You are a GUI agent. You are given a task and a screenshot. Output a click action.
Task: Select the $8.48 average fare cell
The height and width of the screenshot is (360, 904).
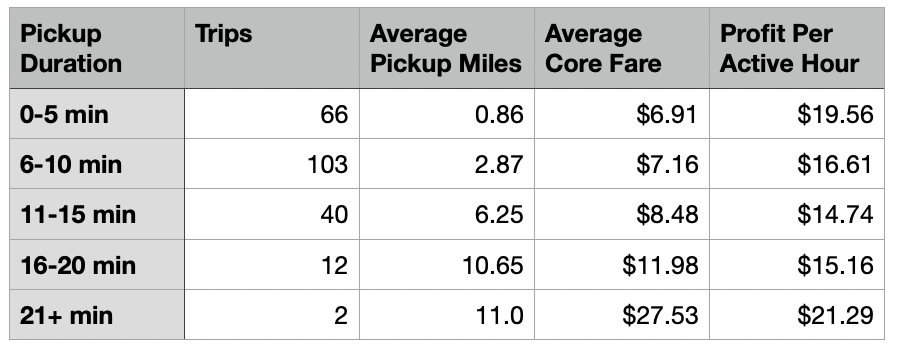point(622,214)
